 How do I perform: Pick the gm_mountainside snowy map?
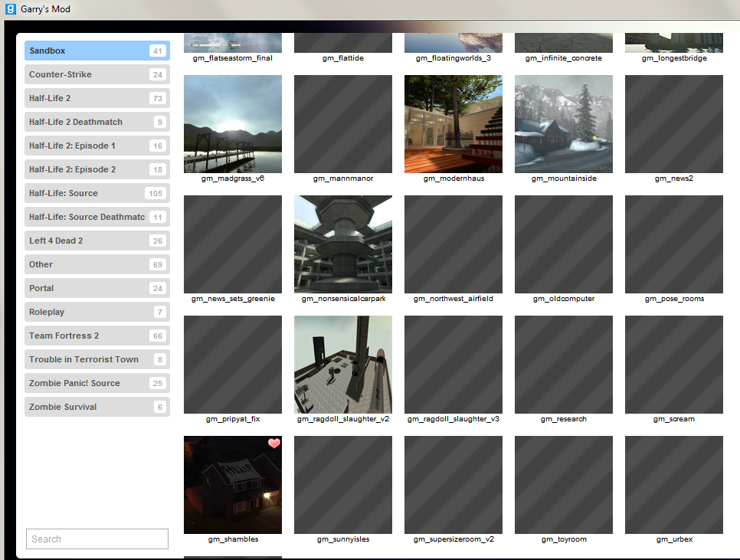tap(564, 124)
